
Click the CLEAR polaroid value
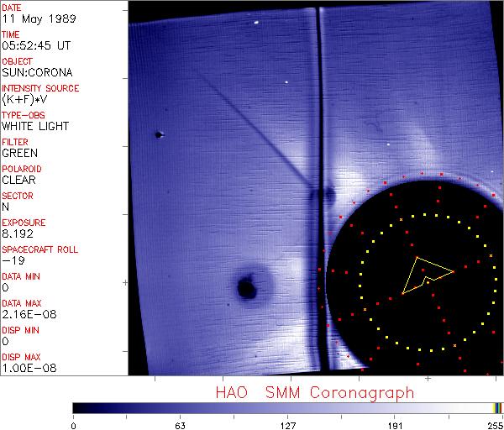[x=19, y=180]
